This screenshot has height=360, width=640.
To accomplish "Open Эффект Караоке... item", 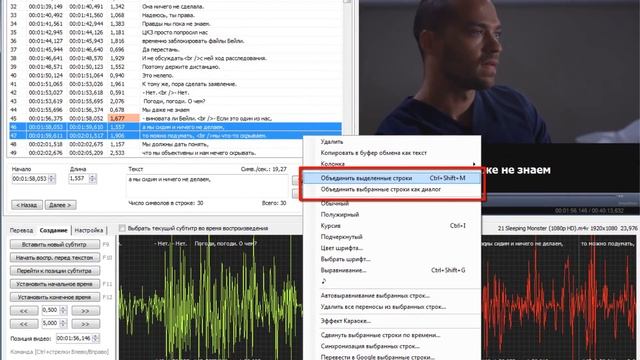I will [345, 321].
